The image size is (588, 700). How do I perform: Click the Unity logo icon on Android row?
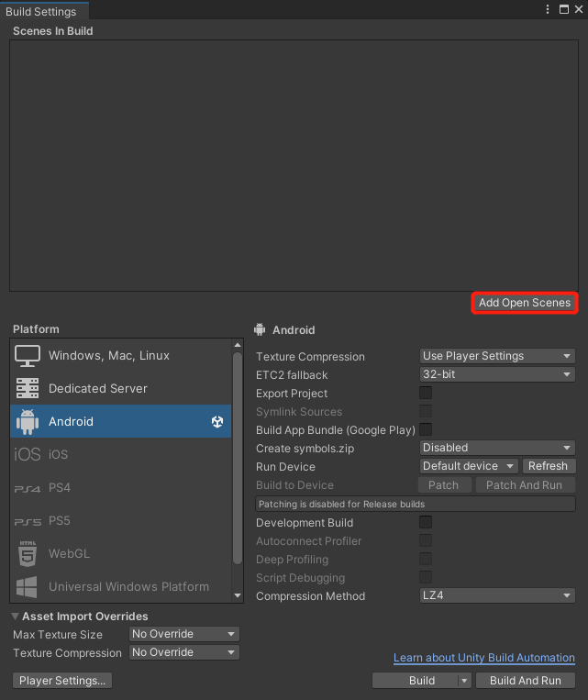pyautogui.click(x=217, y=421)
